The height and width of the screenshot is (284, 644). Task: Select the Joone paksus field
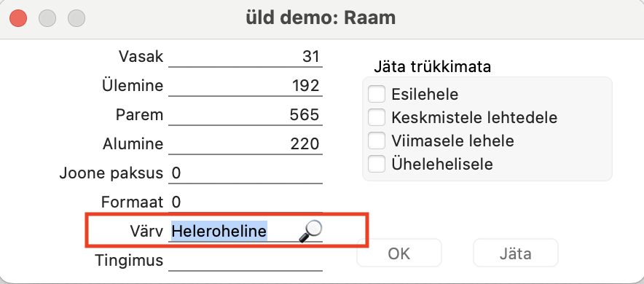[246, 173]
